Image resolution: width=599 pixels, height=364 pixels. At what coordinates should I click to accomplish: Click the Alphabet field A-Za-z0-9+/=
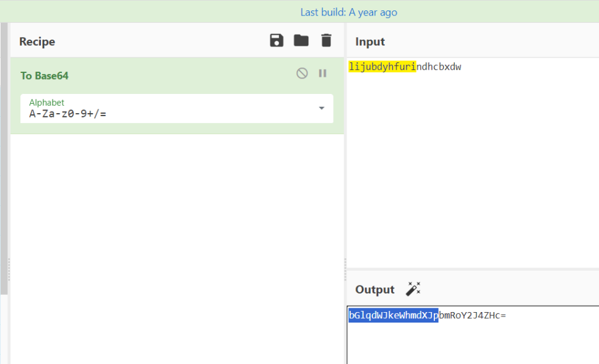(x=177, y=108)
